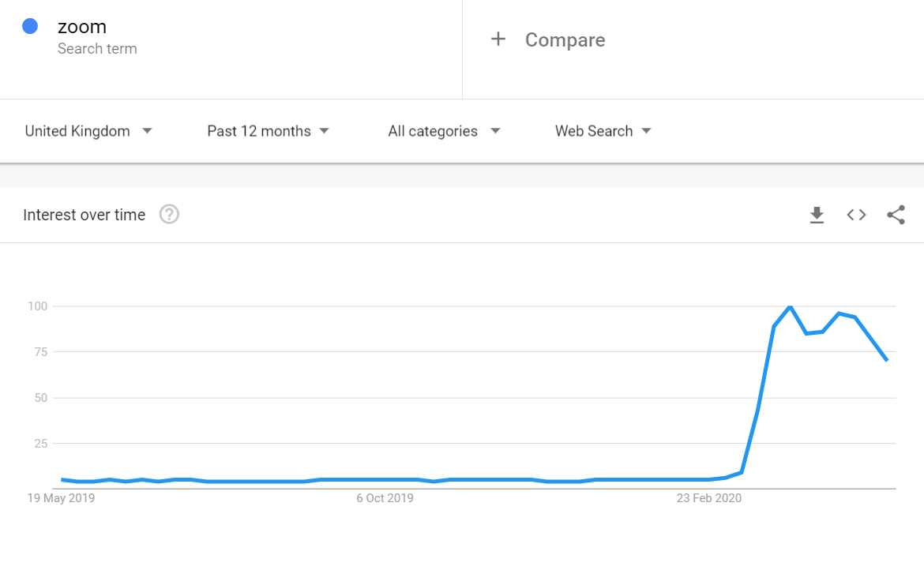Click the blue dot next to zoom
Image resolution: width=924 pixels, height=574 pixels.
click(x=30, y=26)
